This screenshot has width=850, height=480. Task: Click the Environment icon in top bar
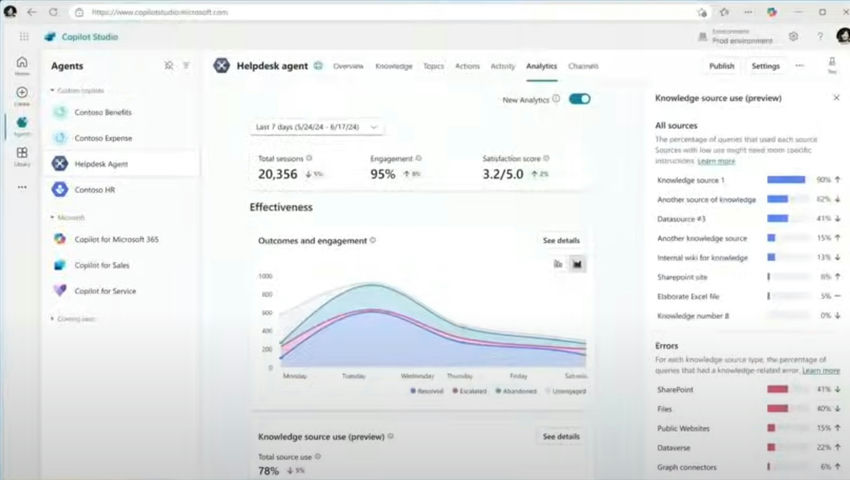[x=703, y=36]
